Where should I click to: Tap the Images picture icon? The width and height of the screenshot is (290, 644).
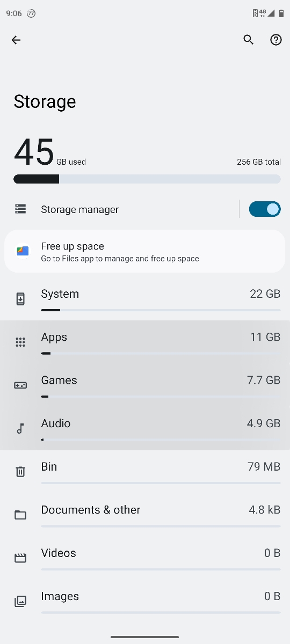point(20,601)
